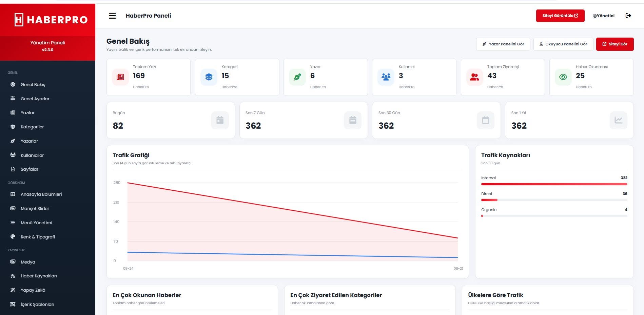The width and height of the screenshot is (644, 315).
Task: Click the Kategori layers icon
Action: [209, 77]
